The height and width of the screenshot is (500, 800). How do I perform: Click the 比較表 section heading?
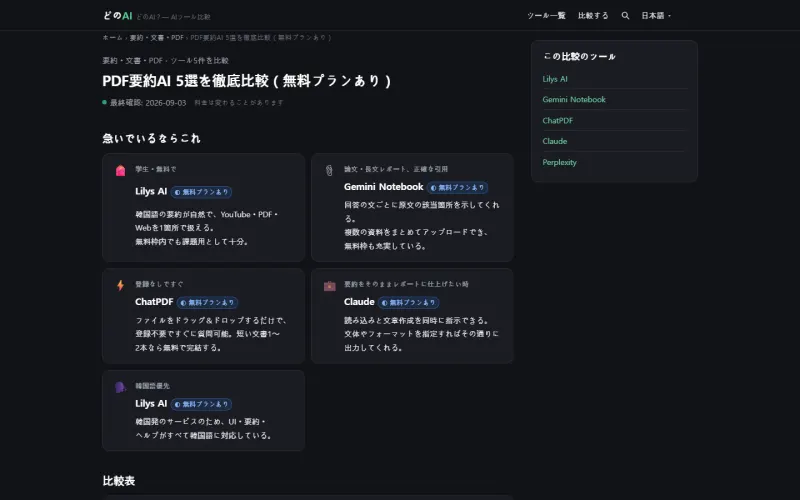119,481
